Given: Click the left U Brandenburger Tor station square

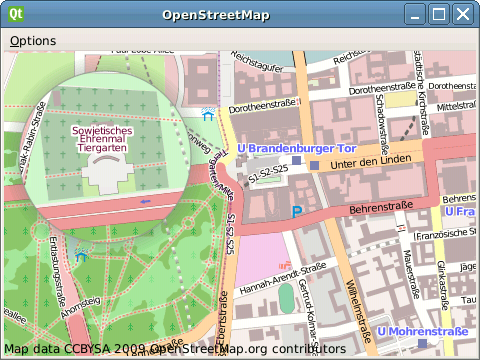Looking at the screenshot, I should (x=296, y=160).
